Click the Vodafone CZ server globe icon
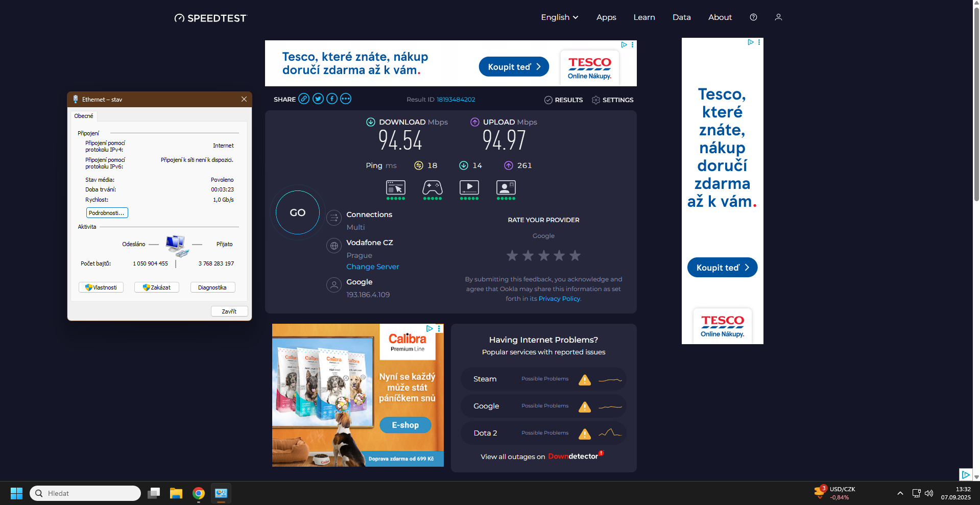Screen dimensions: 980x505 [334, 246]
